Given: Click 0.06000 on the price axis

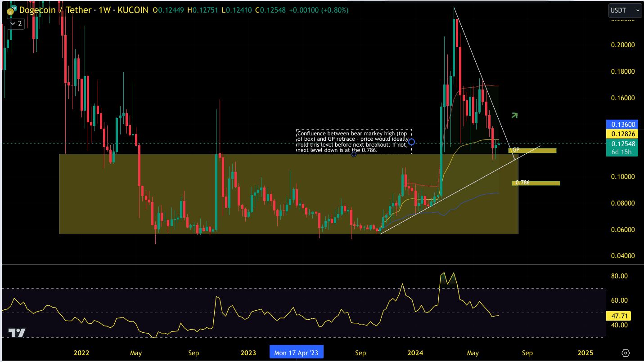Looking at the screenshot, I should click(x=622, y=230).
